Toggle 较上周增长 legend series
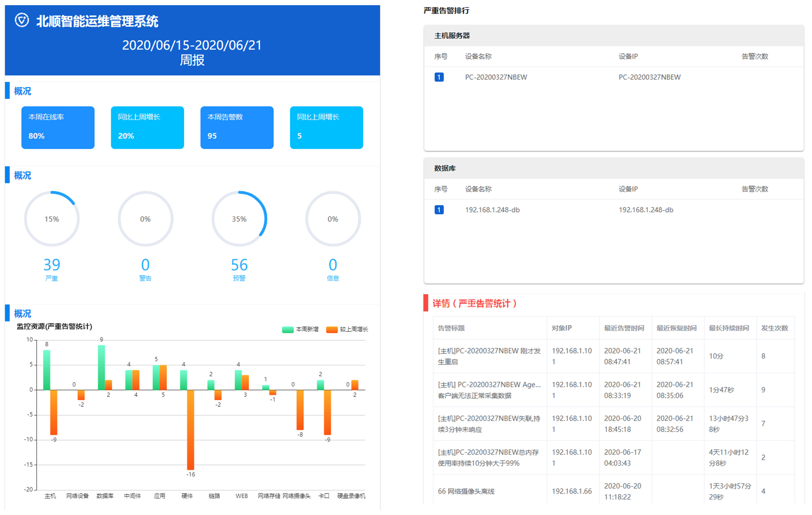This screenshot has width=812, height=515. point(354,329)
